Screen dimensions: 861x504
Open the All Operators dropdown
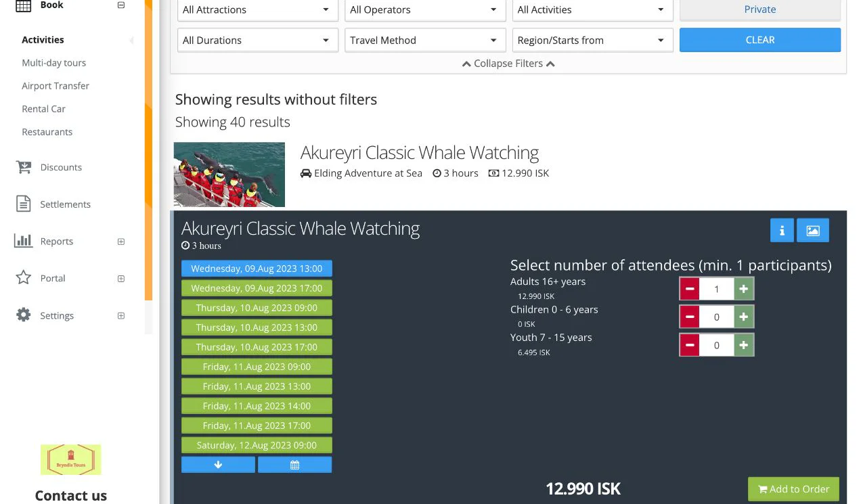425,9
